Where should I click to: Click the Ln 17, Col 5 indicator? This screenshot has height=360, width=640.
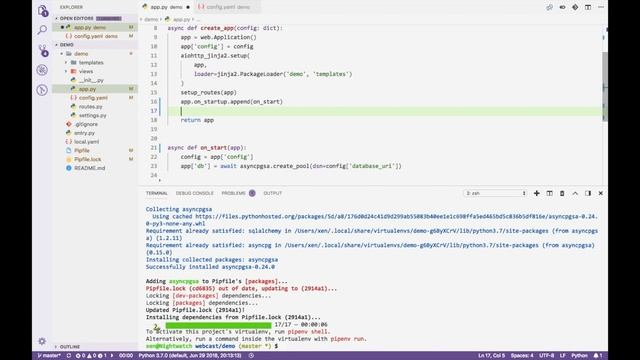491,356
